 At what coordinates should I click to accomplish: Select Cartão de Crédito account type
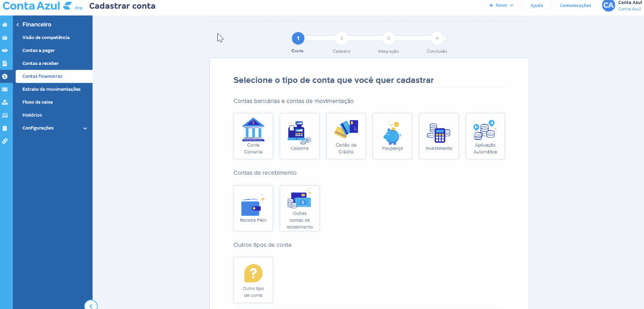[346, 136]
